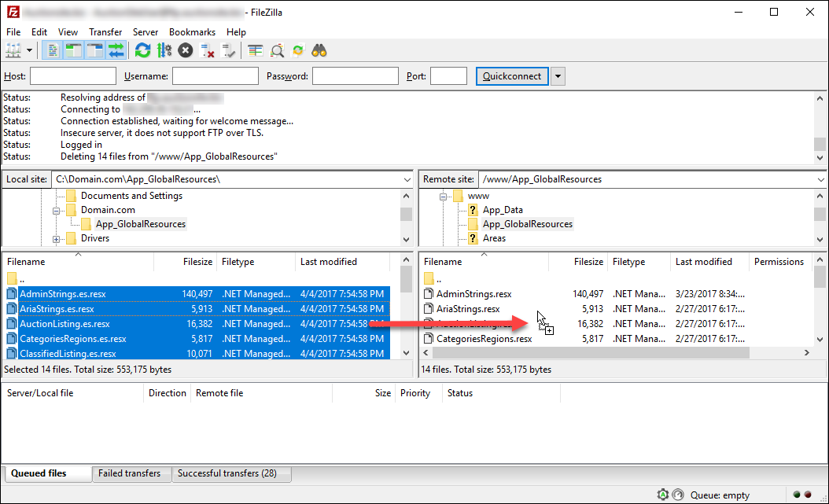Click the Username input field
Image resolution: width=829 pixels, height=504 pixels.
click(216, 76)
